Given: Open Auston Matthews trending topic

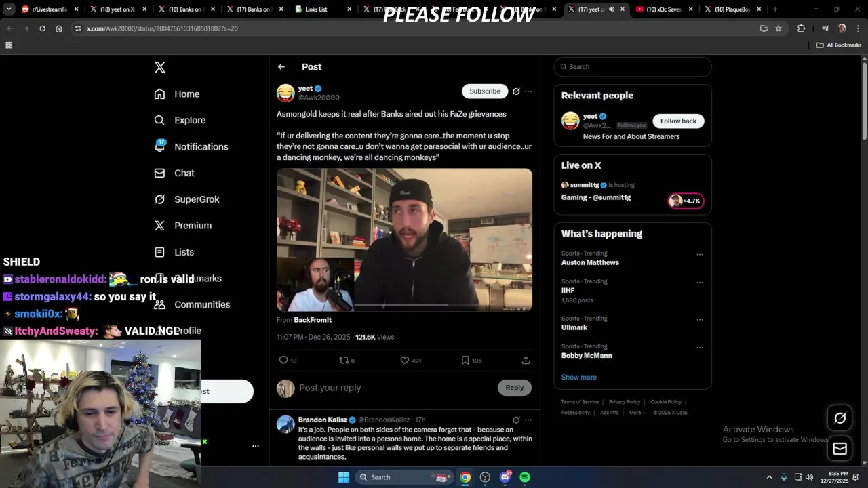Looking at the screenshot, I should coord(590,262).
